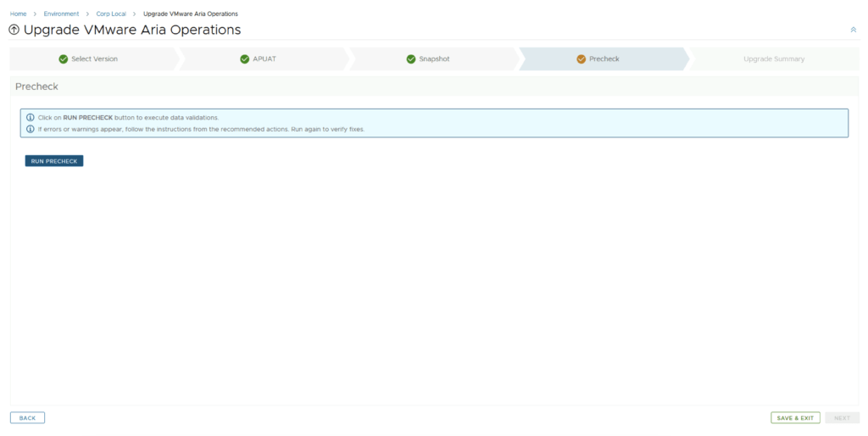
Task: Click green checkmark icon on Snapshot step
Action: 411,59
